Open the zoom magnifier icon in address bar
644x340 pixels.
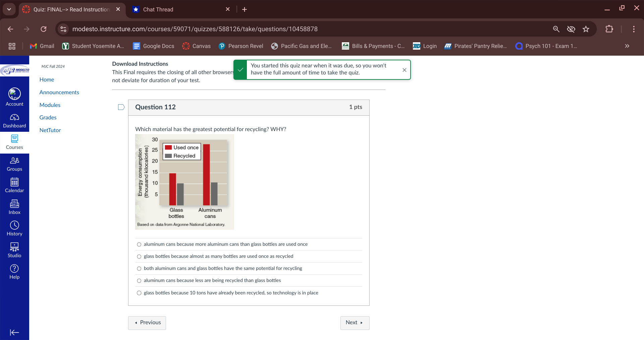(556, 29)
